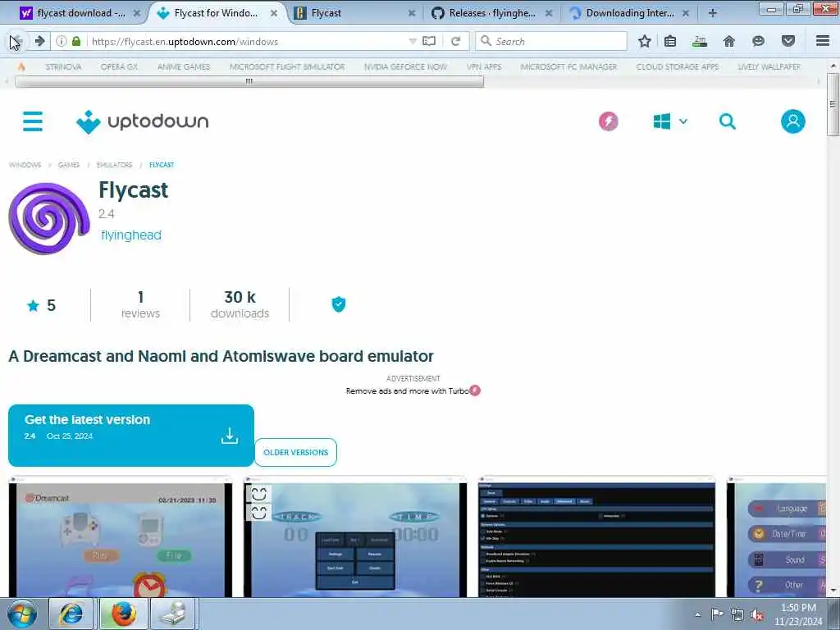This screenshot has width=840, height=630.
Task: Click the chat smiley toolbar icon
Action: coord(758,41)
